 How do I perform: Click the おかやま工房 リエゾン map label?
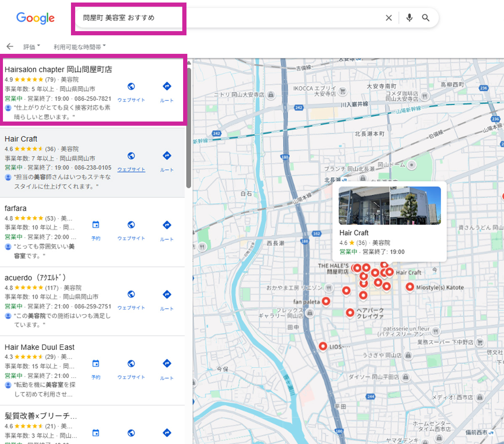coord(294,288)
